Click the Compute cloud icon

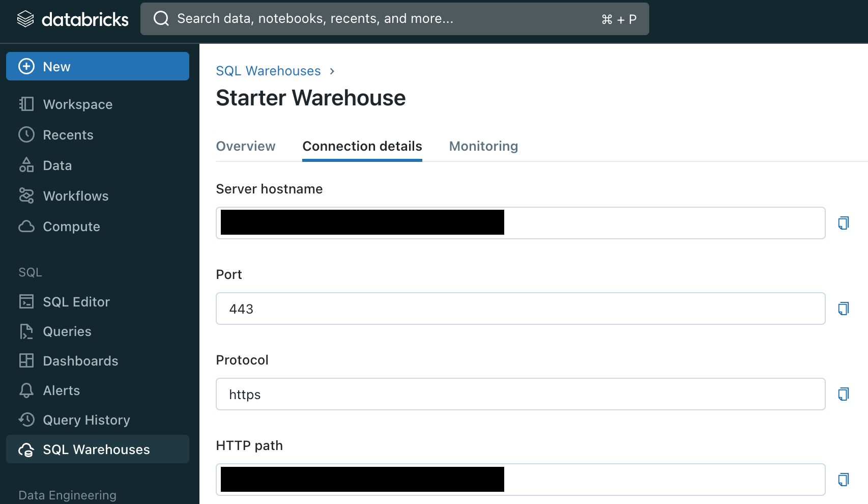[26, 226]
